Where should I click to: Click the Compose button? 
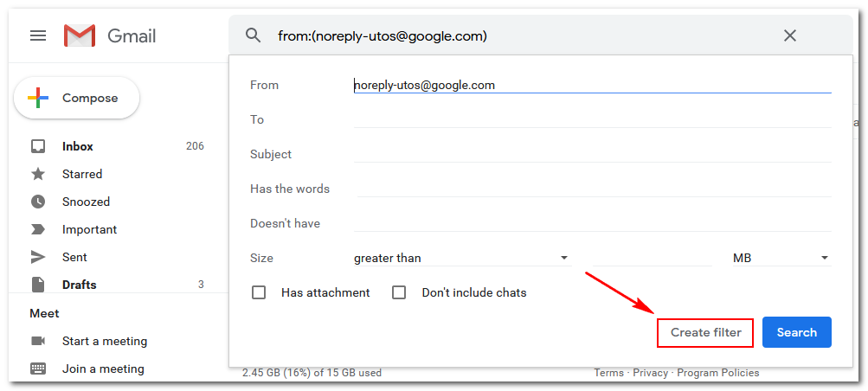tap(76, 99)
